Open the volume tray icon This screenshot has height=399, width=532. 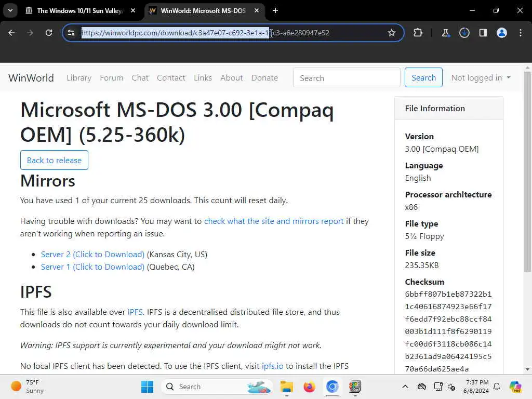(451, 387)
